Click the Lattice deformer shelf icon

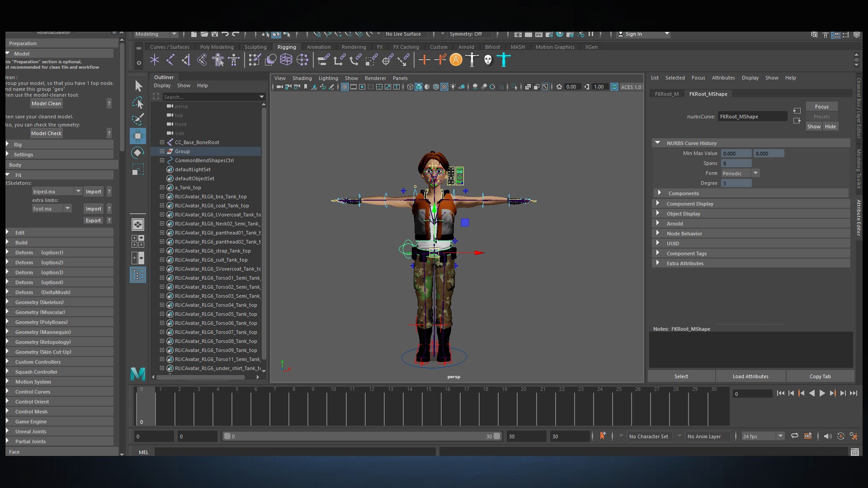click(286, 60)
